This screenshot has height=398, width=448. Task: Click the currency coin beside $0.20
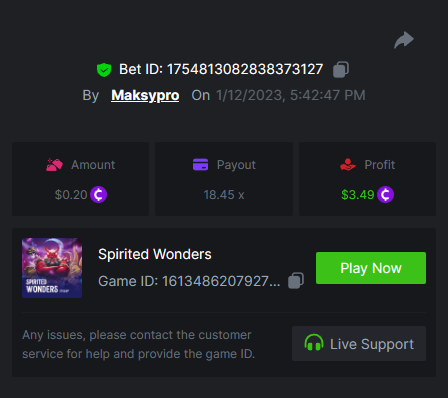coord(98,195)
